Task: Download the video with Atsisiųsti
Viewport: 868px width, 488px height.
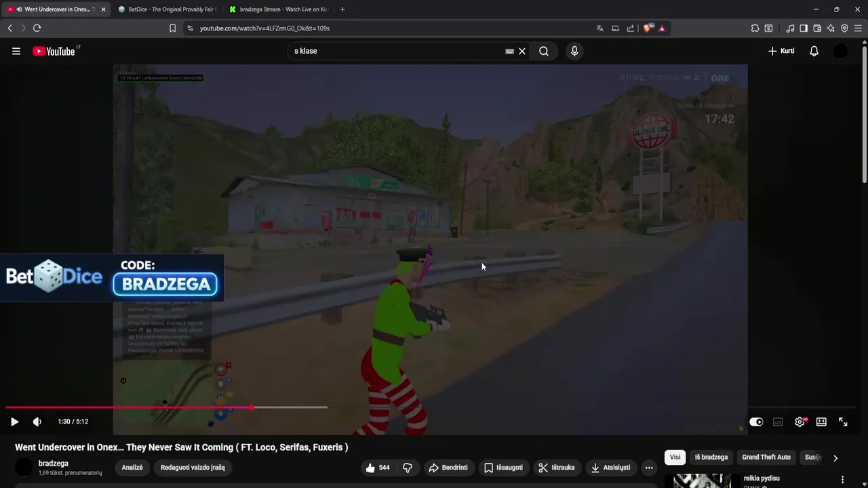Action: pyautogui.click(x=611, y=468)
